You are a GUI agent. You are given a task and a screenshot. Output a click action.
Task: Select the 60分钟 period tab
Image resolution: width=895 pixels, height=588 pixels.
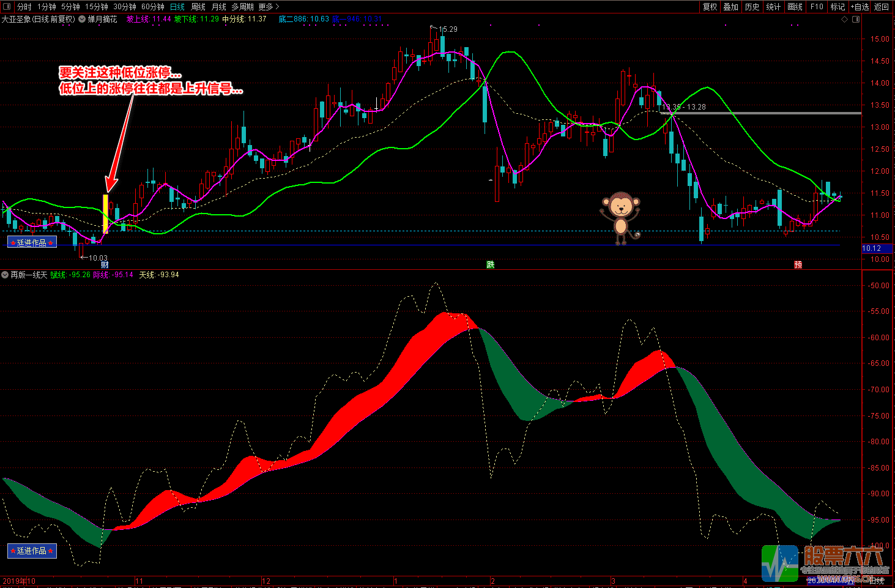tap(153, 7)
